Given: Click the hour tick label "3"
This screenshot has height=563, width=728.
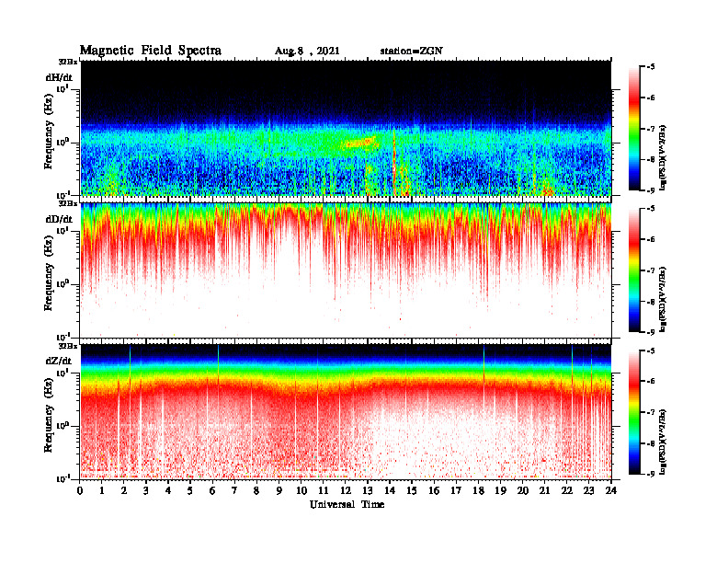Looking at the screenshot, I should [146, 490].
